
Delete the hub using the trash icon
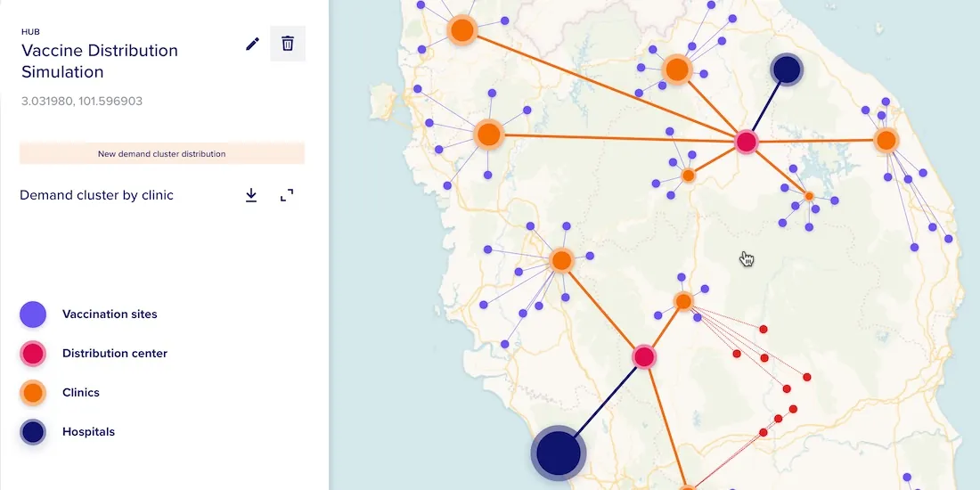pos(288,44)
